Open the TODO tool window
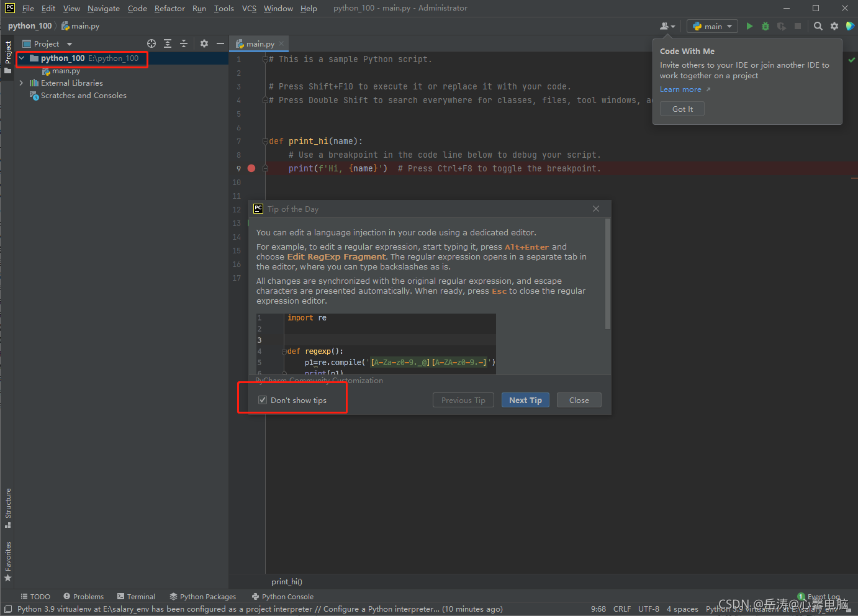This screenshot has width=858, height=616. 35,596
